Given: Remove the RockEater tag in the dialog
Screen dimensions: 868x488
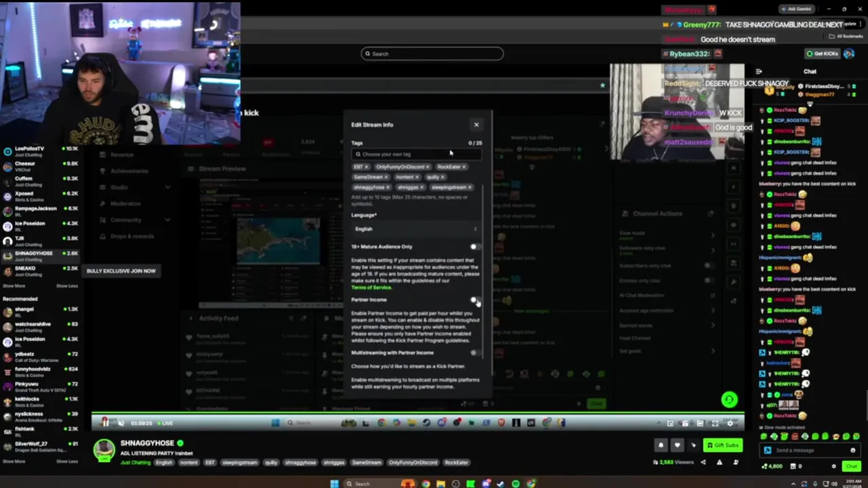Looking at the screenshot, I should pyautogui.click(x=464, y=167).
